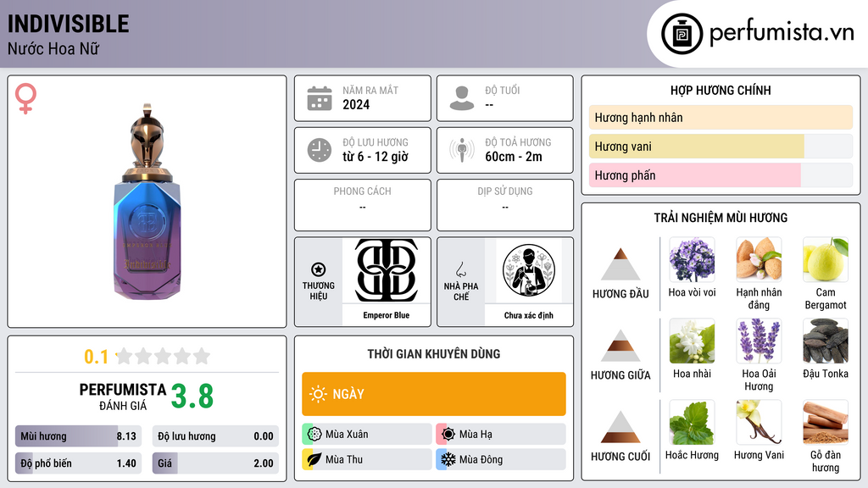Click the Nước Hoa Nữ subtitle
Viewport: 868px width, 488px height.
click(53, 49)
